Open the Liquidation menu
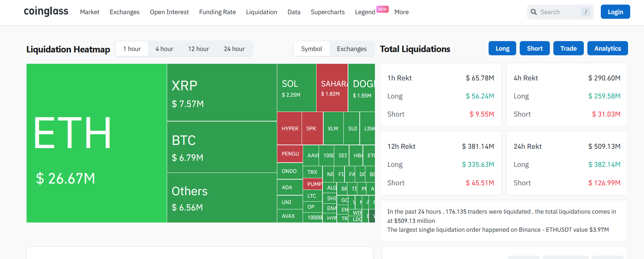644x259 pixels. pos(262,12)
